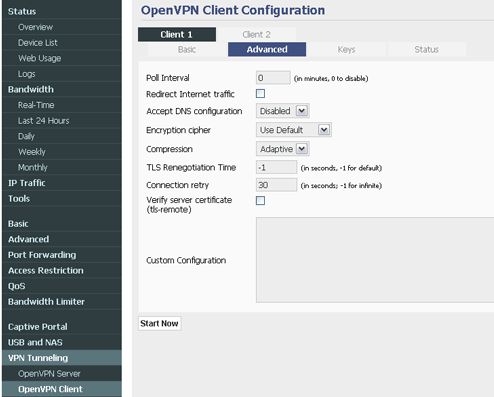Open the Status tab in client configuration
The image size is (494, 397).
[426, 49]
